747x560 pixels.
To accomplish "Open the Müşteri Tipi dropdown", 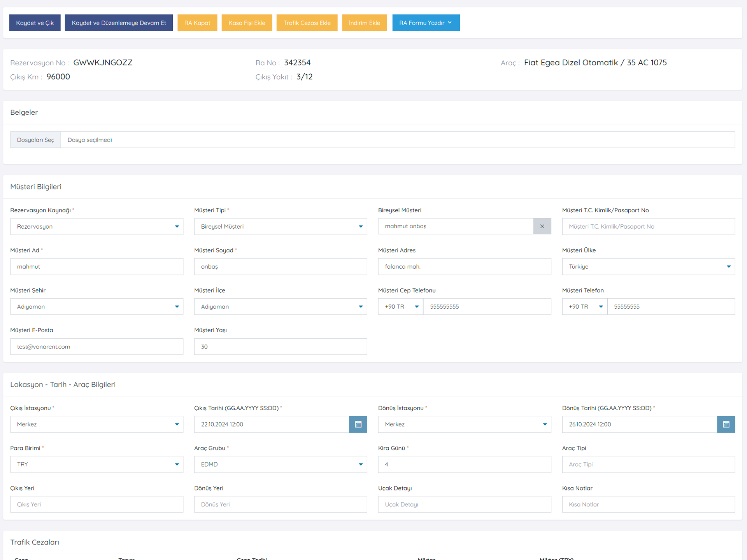I will click(280, 226).
